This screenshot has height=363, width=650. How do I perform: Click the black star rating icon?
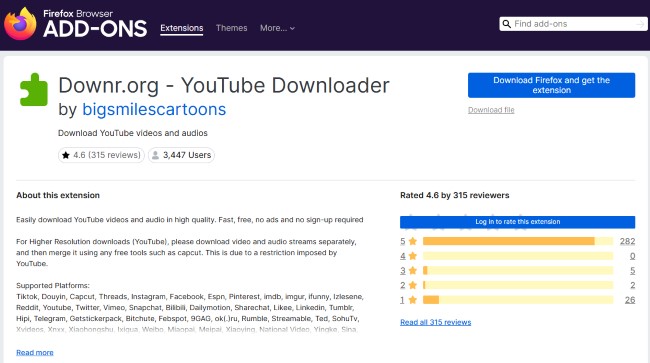click(65, 155)
